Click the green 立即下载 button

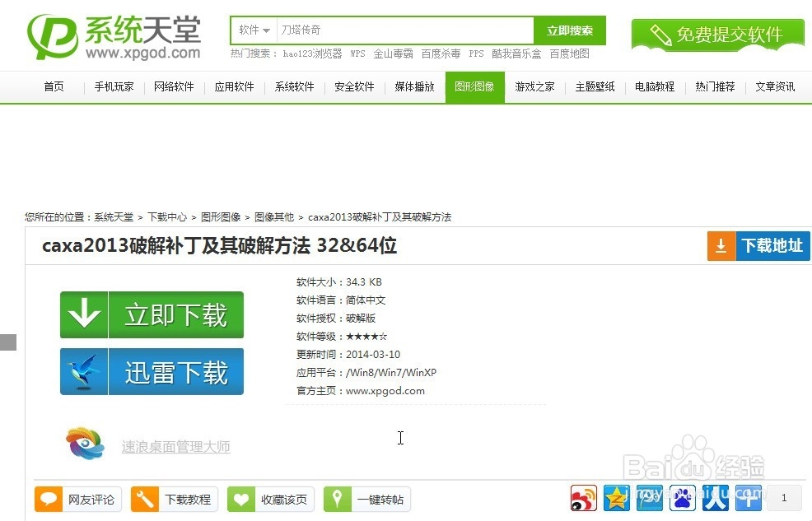point(152,314)
